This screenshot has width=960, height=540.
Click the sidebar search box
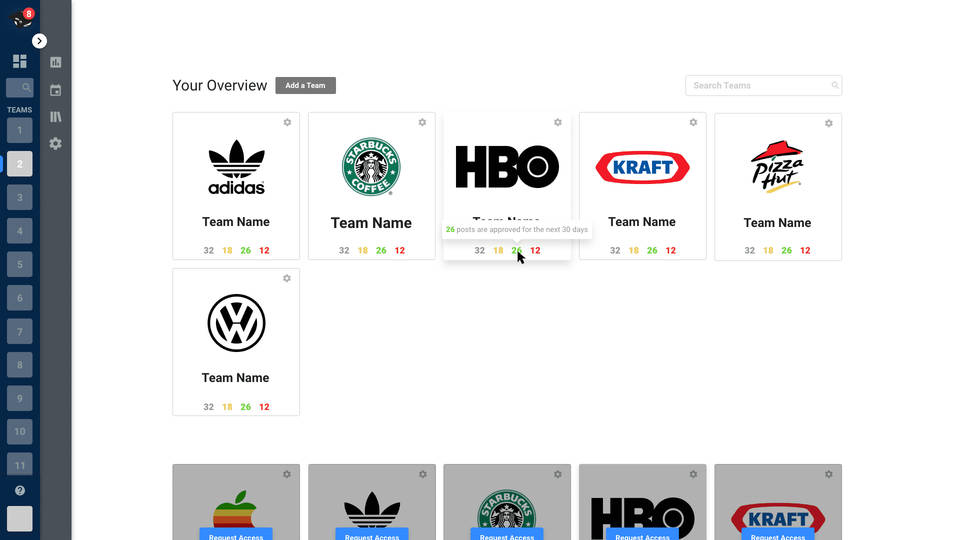coord(19,88)
